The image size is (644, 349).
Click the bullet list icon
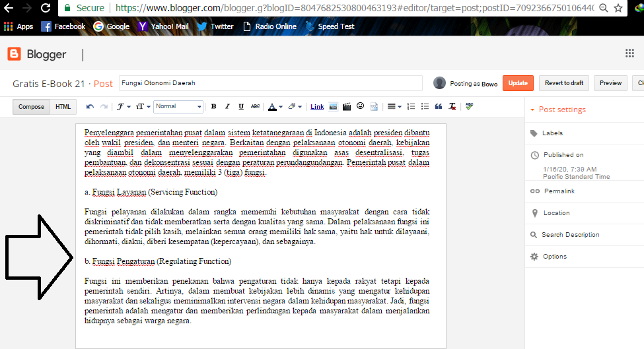pos(425,107)
